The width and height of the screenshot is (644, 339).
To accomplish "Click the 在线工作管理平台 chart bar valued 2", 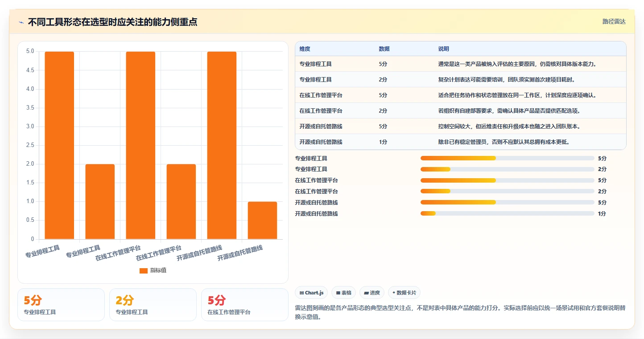I will coord(181,202).
